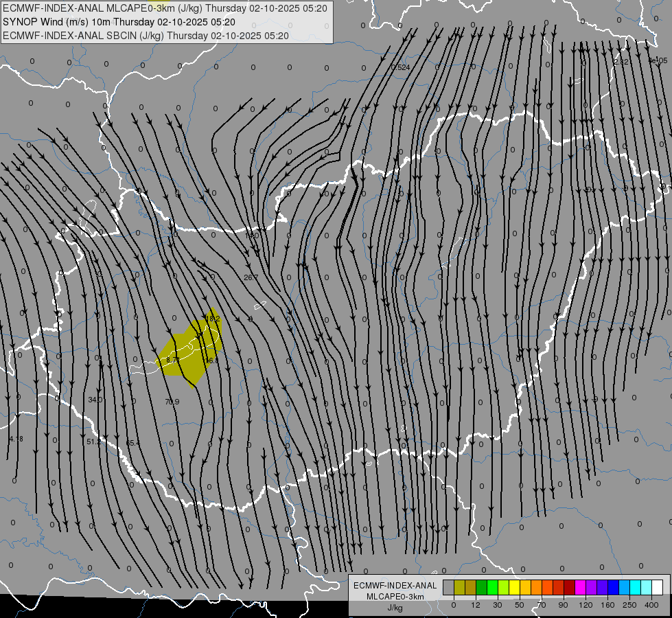Viewport: 672px width, 618px height.
Task: Click the pure yellow legend swatch
Action: point(515,588)
